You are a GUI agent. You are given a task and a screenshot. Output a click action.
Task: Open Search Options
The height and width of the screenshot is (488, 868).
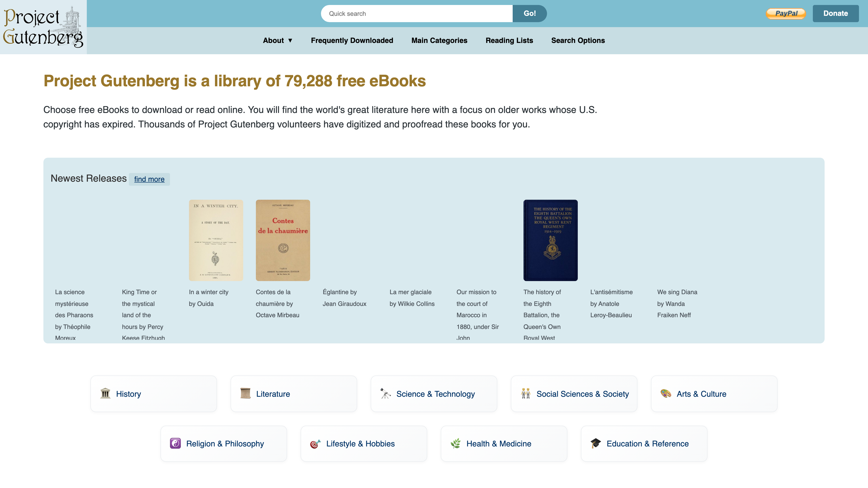pos(578,40)
